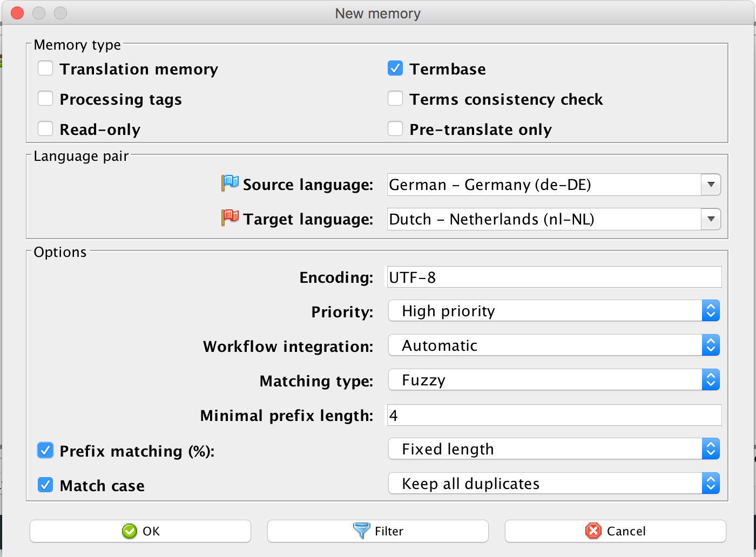Enable the Translation memory checkbox

[x=45, y=69]
